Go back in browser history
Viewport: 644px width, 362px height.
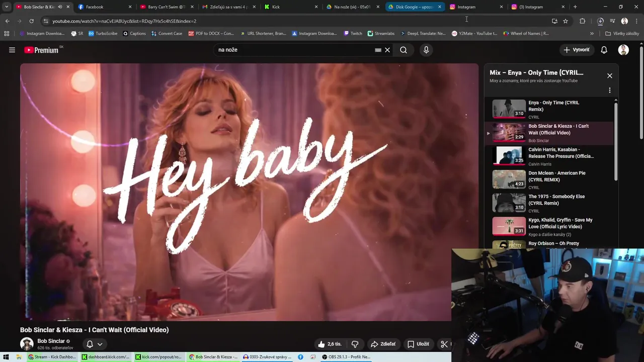pyautogui.click(x=7, y=21)
